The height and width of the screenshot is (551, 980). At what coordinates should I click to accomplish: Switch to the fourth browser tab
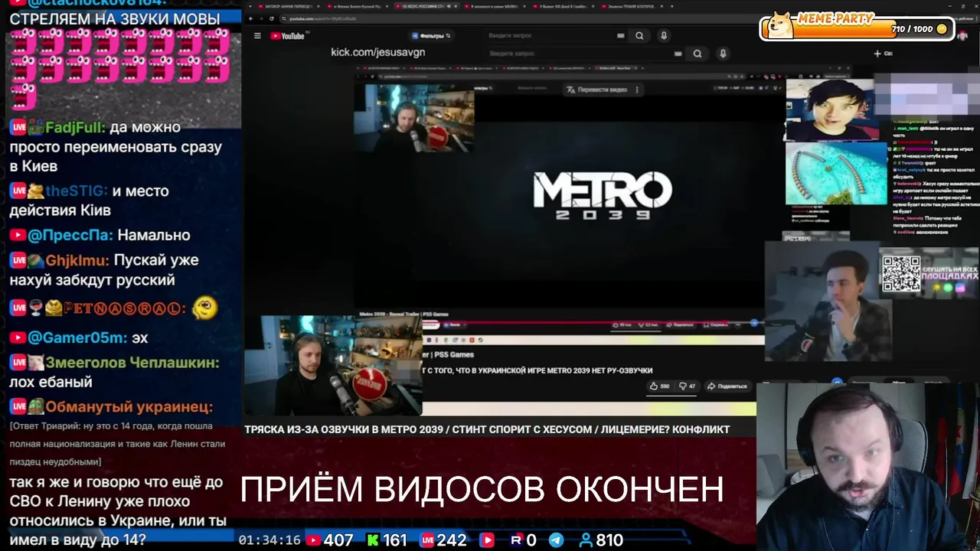click(x=494, y=6)
